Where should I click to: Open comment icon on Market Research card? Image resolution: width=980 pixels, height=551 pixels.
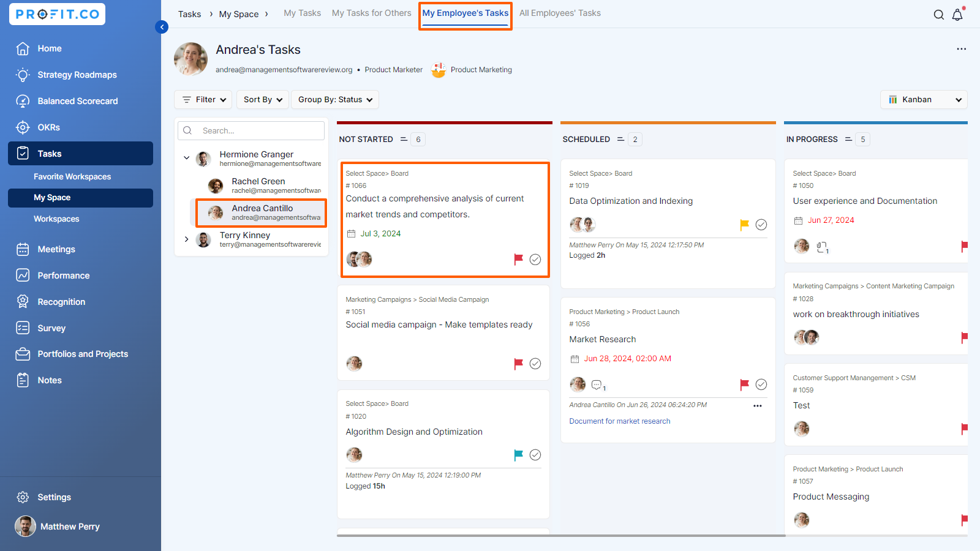click(597, 385)
